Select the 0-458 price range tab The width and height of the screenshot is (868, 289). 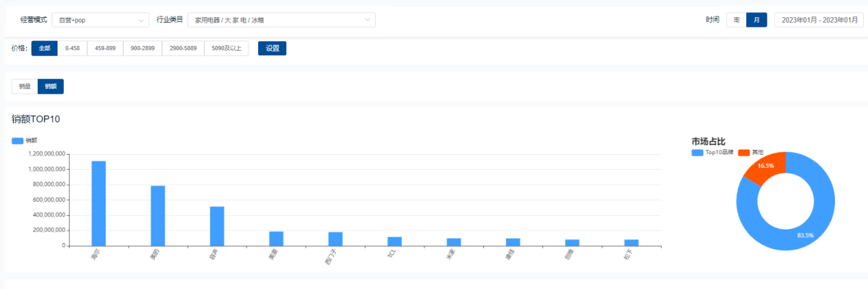pyautogui.click(x=73, y=48)
